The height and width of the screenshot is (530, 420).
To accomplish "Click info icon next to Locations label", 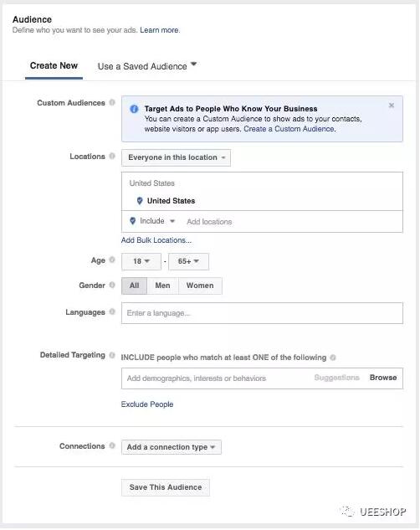I will [112, 157].
